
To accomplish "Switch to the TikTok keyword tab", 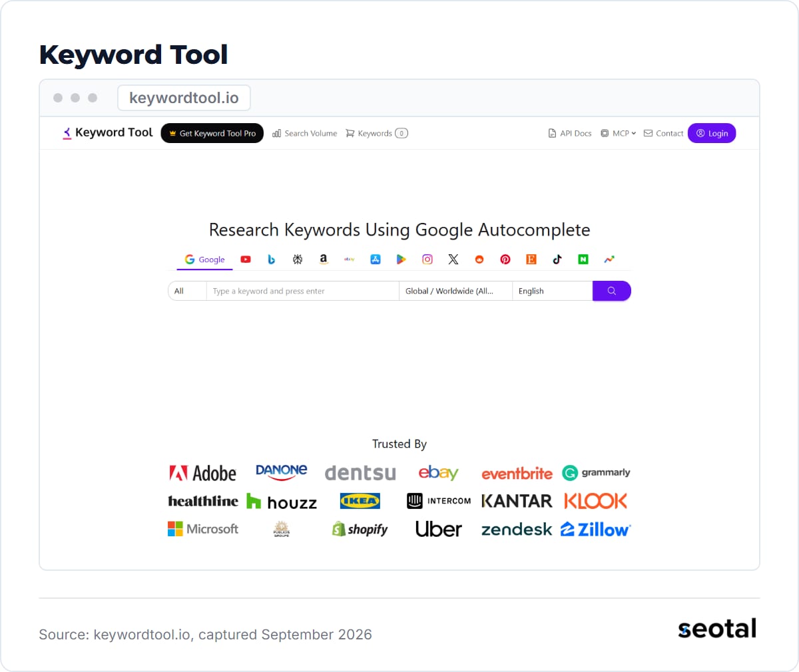I will [x=557, y=259].
